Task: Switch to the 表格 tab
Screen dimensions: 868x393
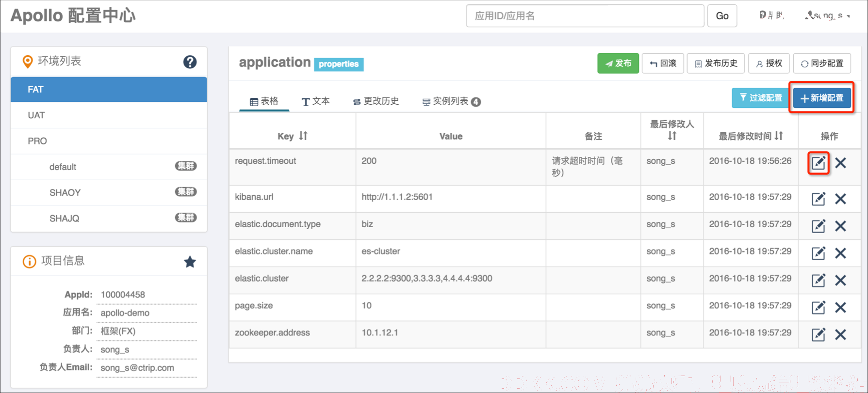Action: pos(264,101)
